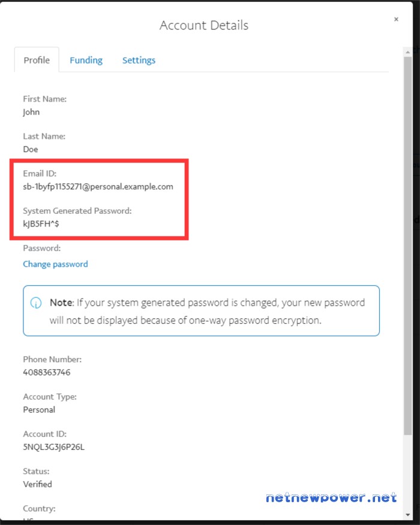Click the Personal account type value

point(39,410)
